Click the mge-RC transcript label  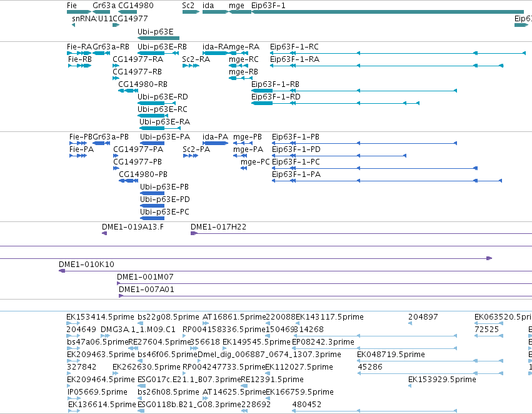tap(244, 59)
